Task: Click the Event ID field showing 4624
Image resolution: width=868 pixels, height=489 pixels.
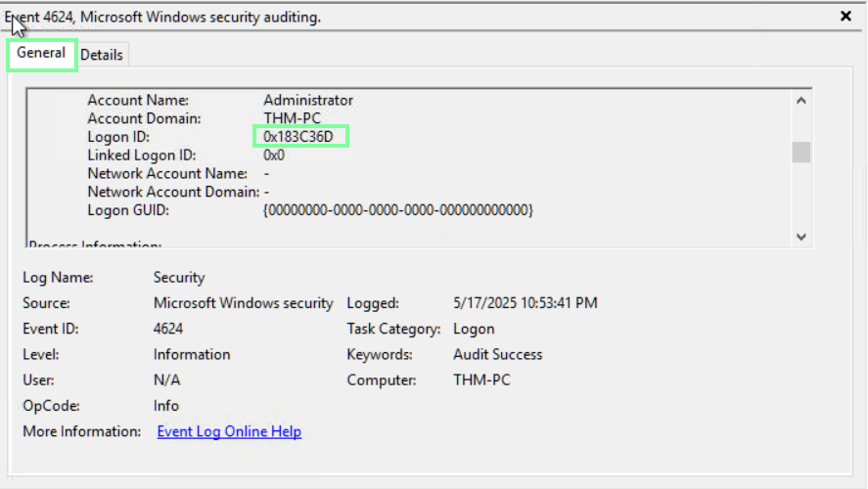Action: [x=168, y=329]
